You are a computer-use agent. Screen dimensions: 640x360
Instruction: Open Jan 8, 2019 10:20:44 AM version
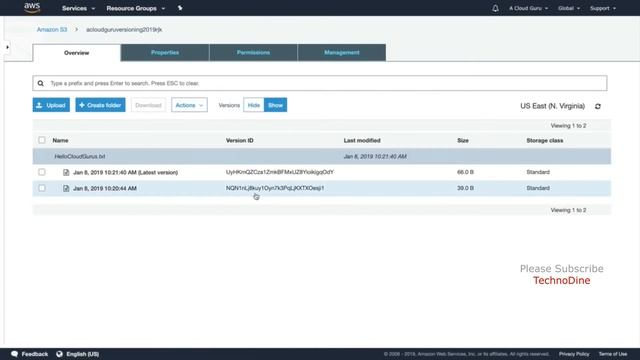[105, 188]
